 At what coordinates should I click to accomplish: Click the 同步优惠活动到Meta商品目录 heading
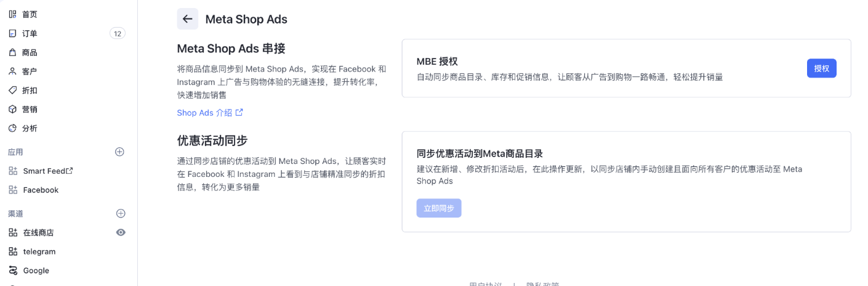(480, 153)
